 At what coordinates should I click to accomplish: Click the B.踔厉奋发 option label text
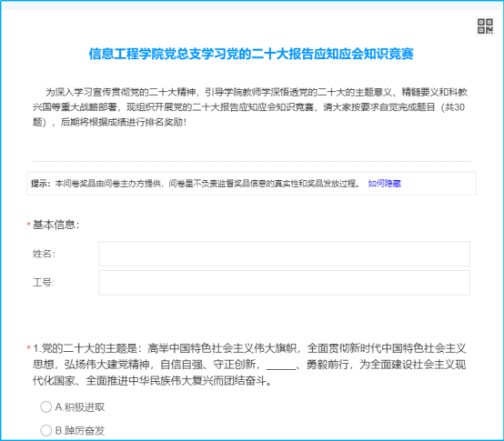point(80,431)
